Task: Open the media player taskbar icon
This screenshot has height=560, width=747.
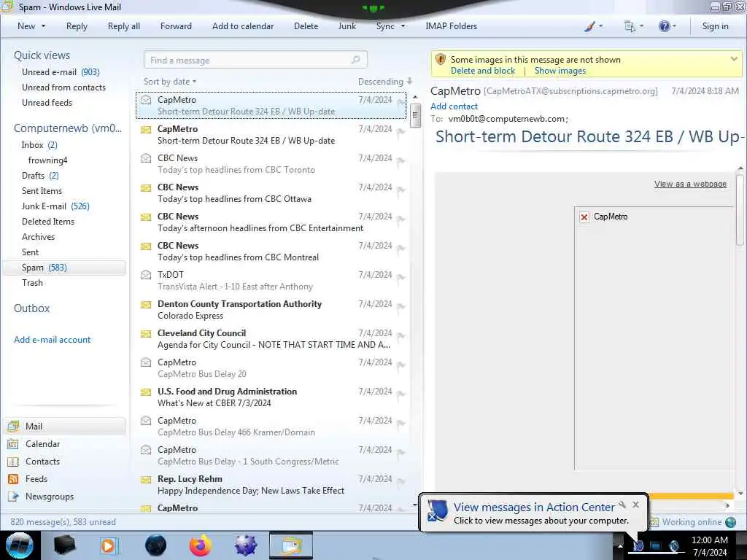Action: coord(109,545)
